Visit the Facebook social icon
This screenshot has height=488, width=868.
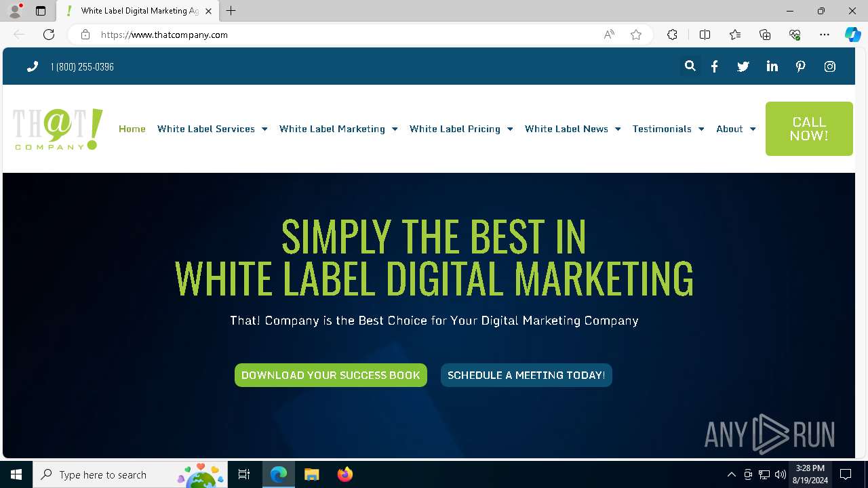714,66
